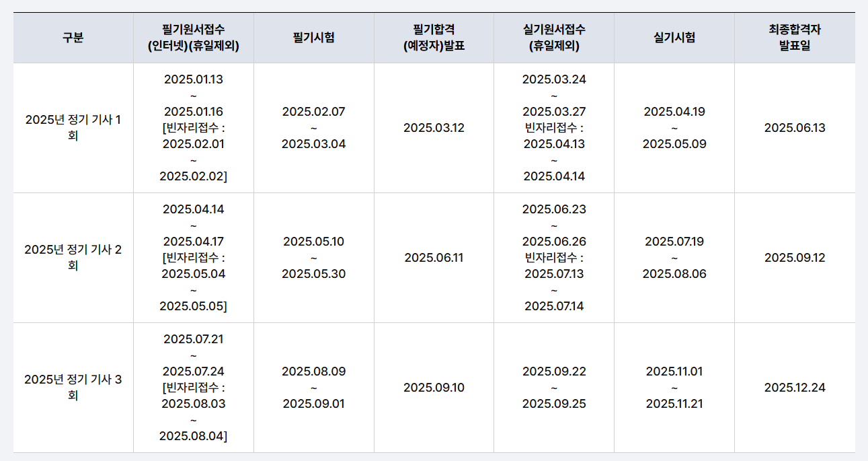868x461 pixels.
Task: Click the 2025.11.21 practical exam end date
Action: pyautogui.click(x=674, y=404)
